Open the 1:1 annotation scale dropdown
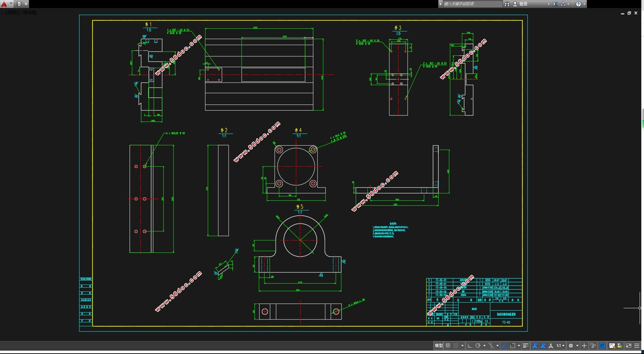The height and width of the screenshot is (354, 644). [560, 346]
